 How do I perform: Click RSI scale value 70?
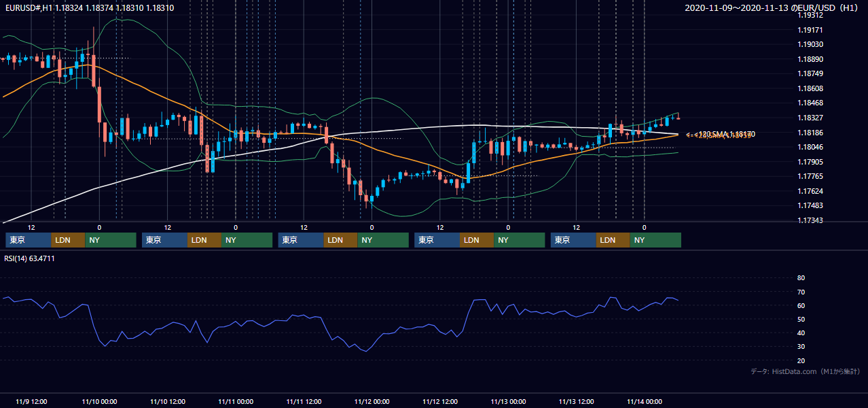pos(801,292)
